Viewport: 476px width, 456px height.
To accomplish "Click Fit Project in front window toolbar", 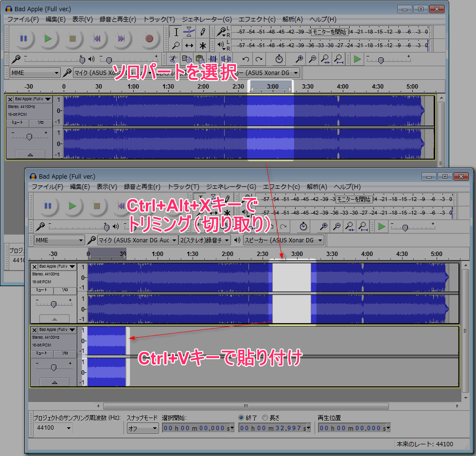I will 363,226.
